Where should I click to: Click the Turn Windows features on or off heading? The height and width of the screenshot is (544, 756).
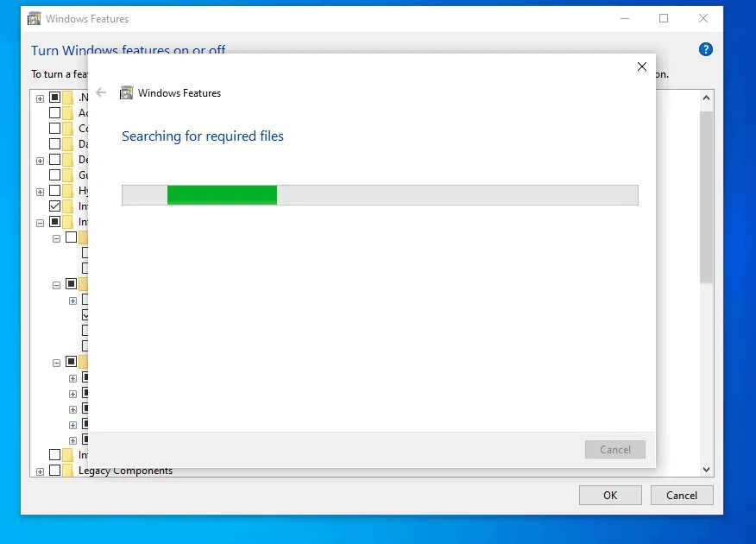[x=129, y=50]
